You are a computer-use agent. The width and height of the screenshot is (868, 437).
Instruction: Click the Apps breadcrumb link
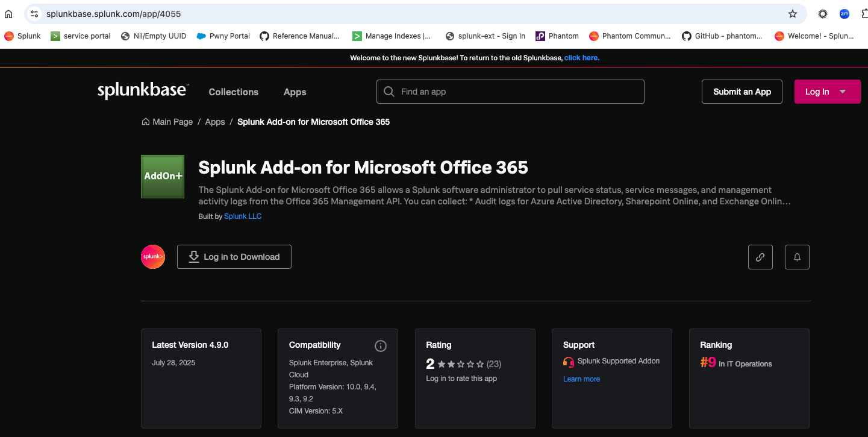(x=215, y=122)
